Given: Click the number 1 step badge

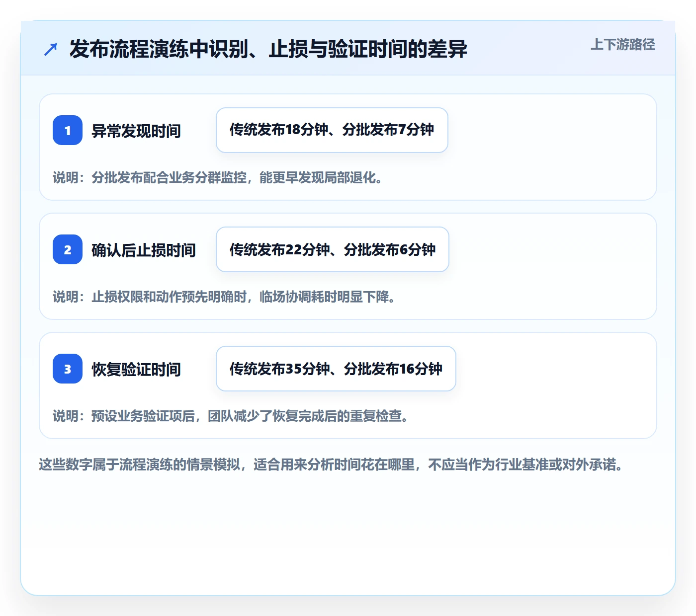Looking at the screenshot, I should (68, 130).
